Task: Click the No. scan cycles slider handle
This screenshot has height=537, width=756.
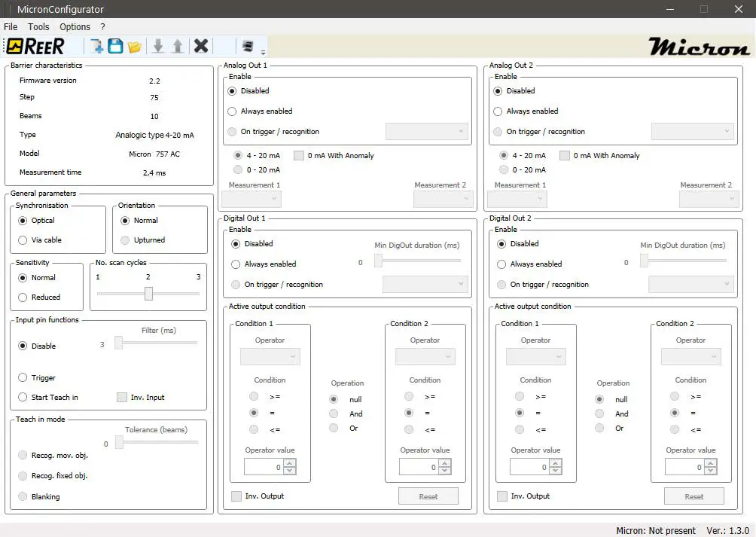Action: (148, 294)
